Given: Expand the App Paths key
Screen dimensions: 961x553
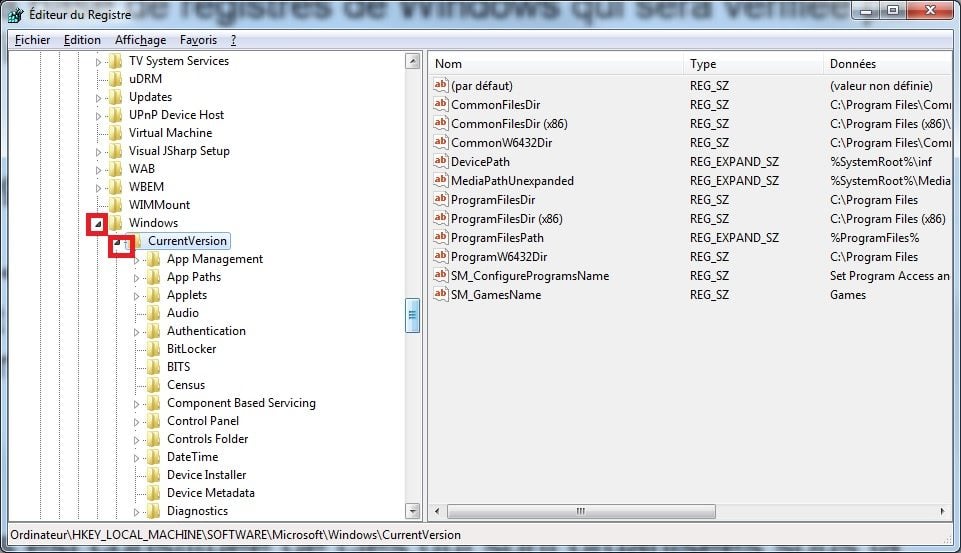Looking at the screenshot, I should coord(136,278).
